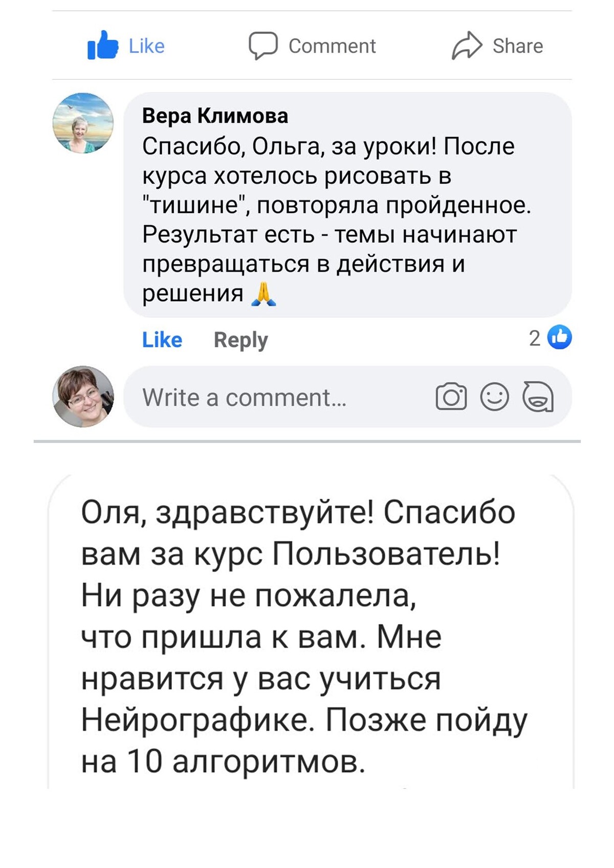Select the Share text label
Image resolution: width=614 pixels, height=868 pixels.
tap(517, 46)
